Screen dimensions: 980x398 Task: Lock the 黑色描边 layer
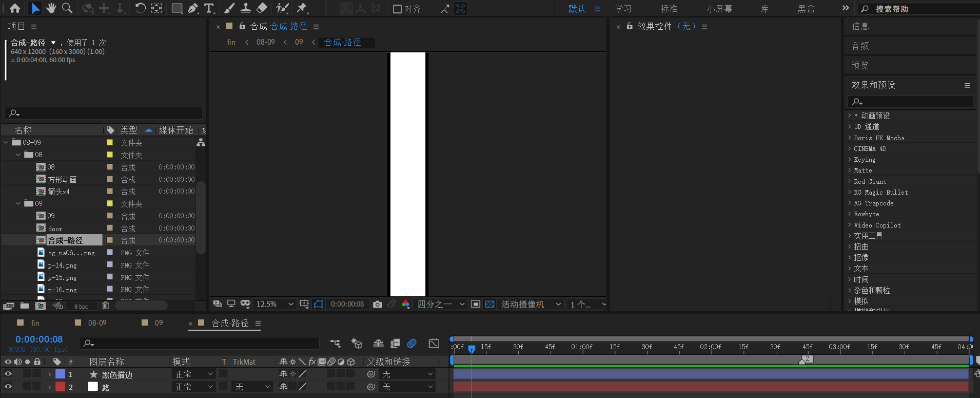coord(37,374)
